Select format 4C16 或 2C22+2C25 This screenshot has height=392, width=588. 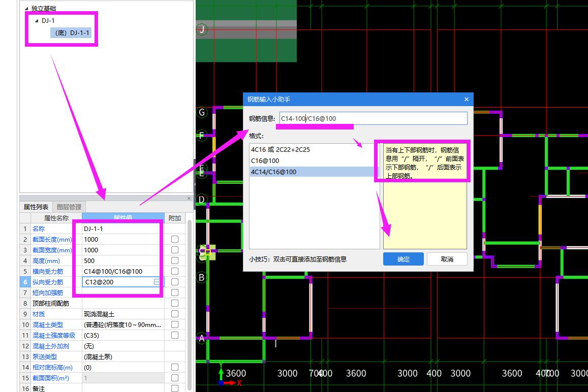314,149
